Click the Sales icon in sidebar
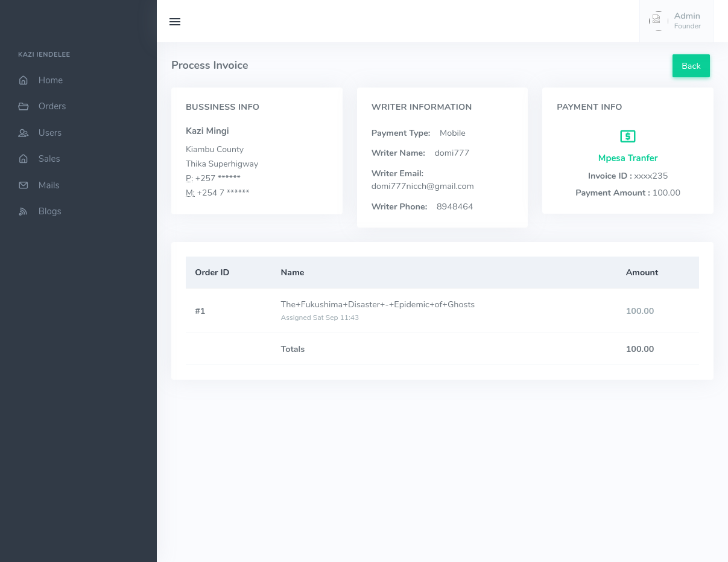This screenshot has width=728, height=562. coord(24,159)
